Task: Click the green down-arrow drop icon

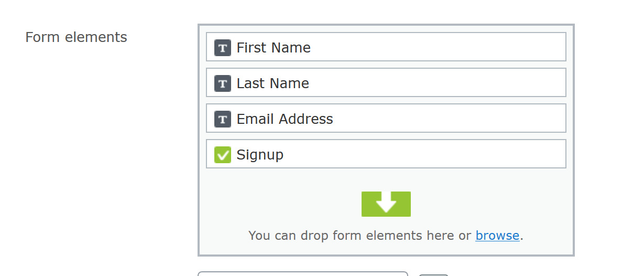Action: (386, 204)
